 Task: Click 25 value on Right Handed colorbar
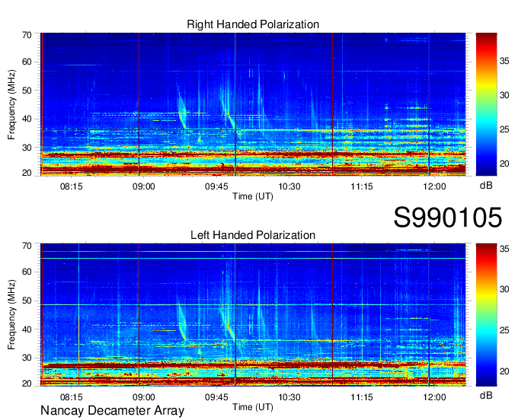(x=504, y=129)
